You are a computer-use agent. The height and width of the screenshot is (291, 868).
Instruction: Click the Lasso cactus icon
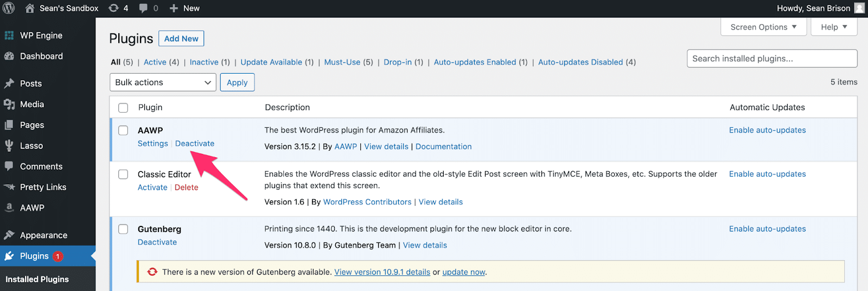[9, 145]
